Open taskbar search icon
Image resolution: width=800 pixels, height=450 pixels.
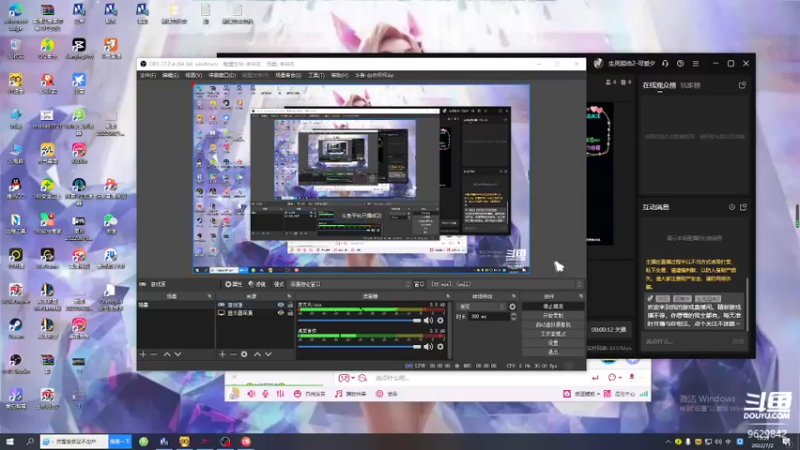[30, 441]
